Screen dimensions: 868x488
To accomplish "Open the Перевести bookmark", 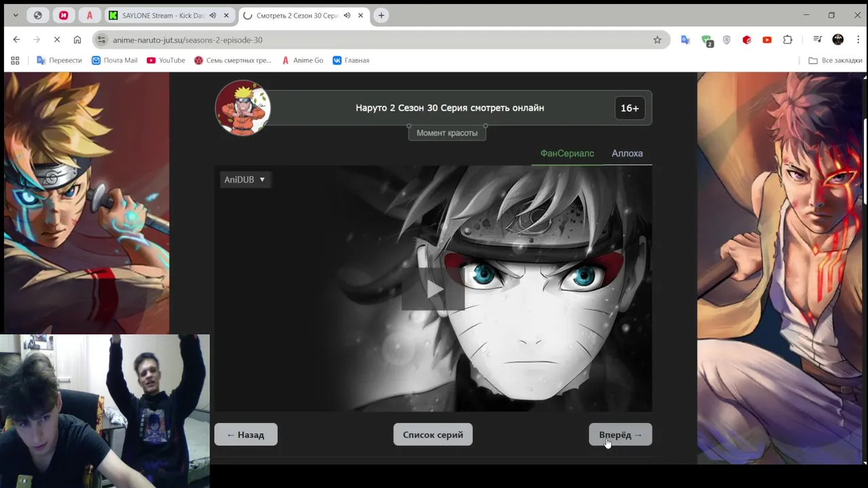I will tap(59, 60).
